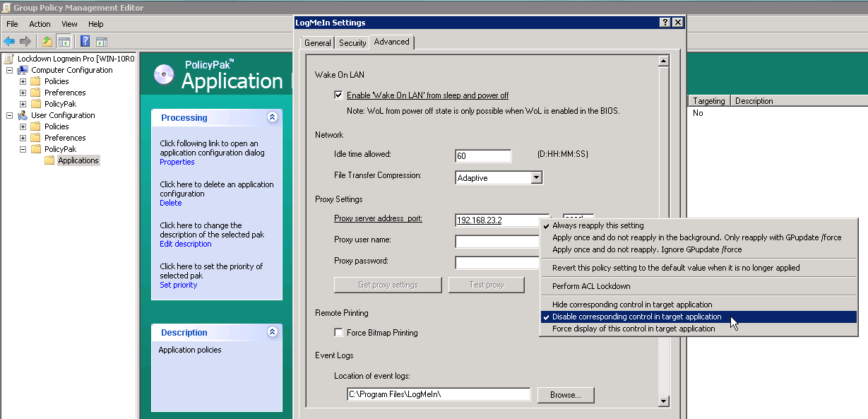Collapse the Description panel with its chevron

[273, 332]
